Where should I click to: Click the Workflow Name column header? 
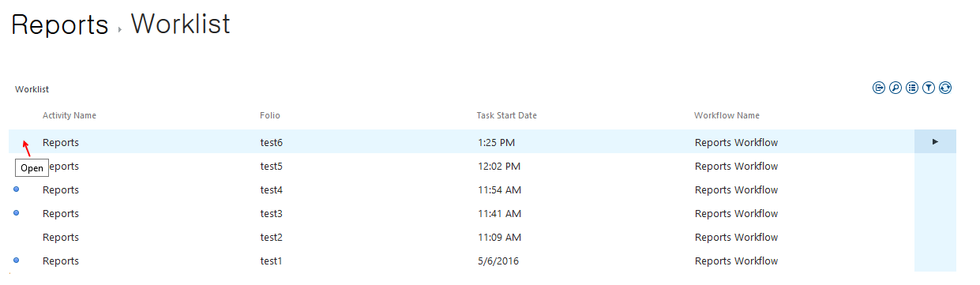[727, 115]
